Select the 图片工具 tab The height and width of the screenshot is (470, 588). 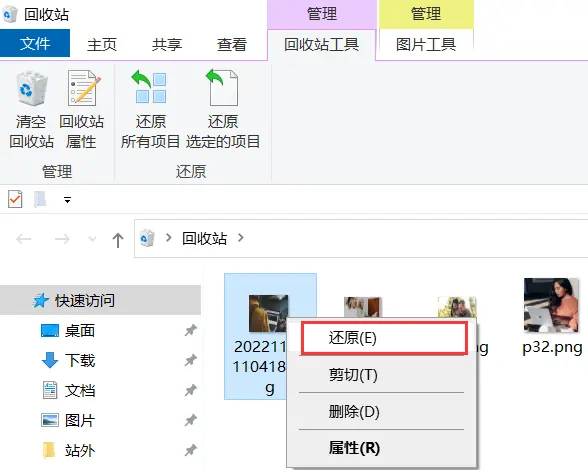click(x=426, y=45)
